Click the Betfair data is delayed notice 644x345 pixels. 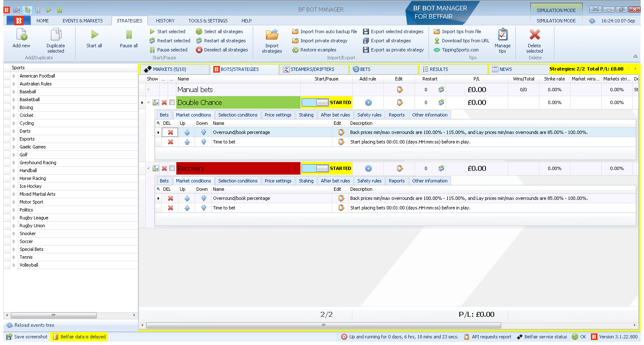pos(79,337)
